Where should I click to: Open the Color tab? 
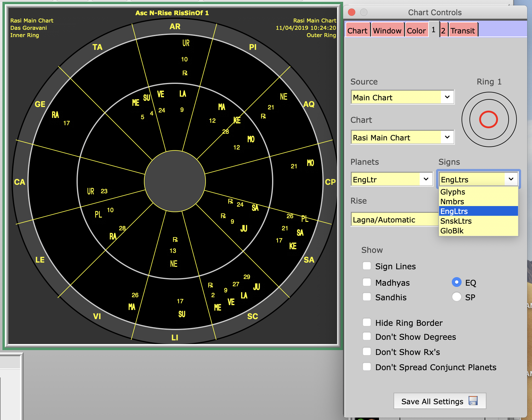click(x=416, y=31)
